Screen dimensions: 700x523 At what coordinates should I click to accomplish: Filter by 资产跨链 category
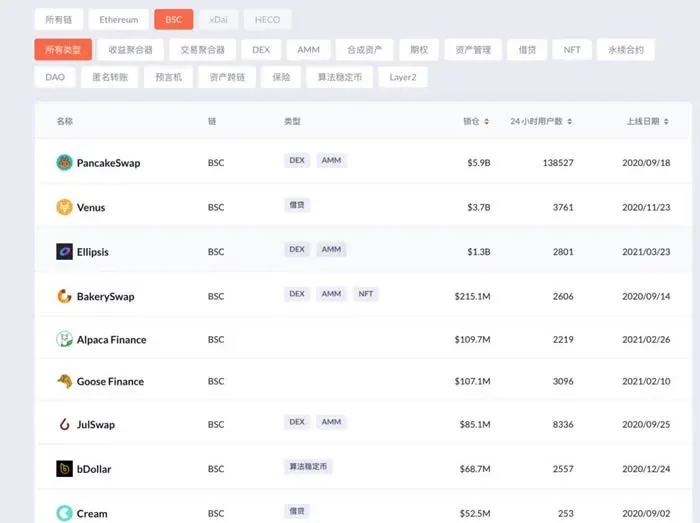pos(227,77)
